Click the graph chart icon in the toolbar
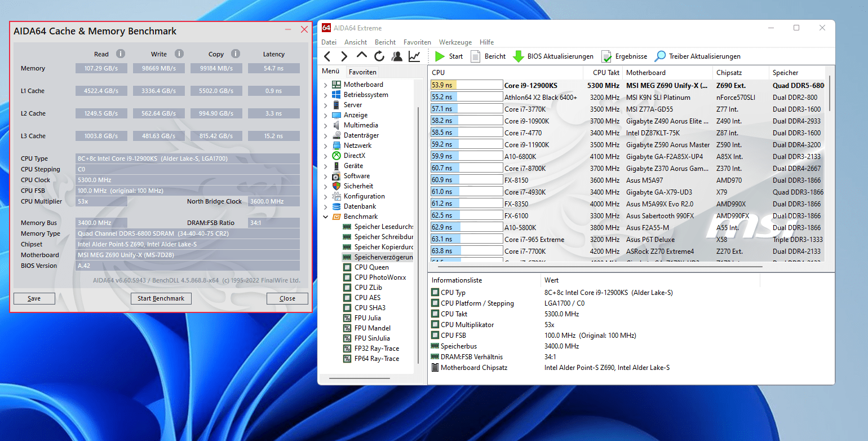Image resolution: width=868 pixels, height=441 pixels. coord(414,56)
